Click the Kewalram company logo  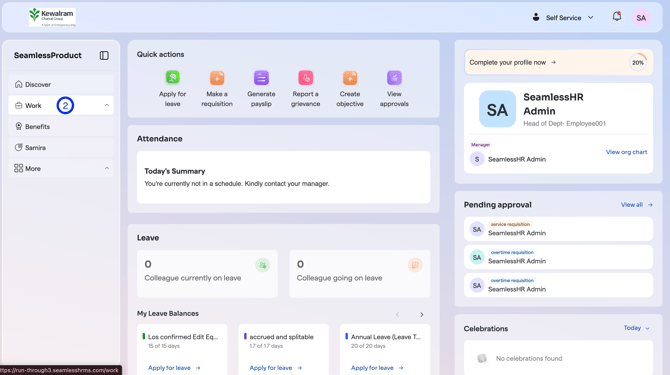52,18
